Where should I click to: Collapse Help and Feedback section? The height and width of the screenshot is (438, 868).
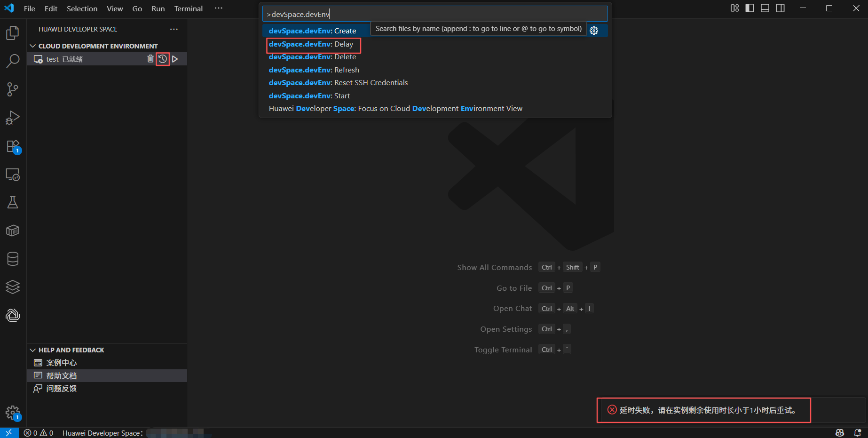click(33, 350)
